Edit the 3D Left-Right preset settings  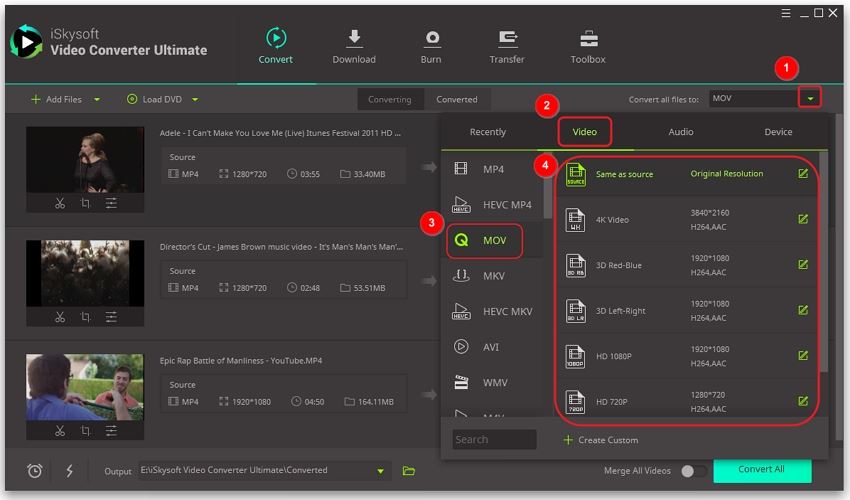803,310
